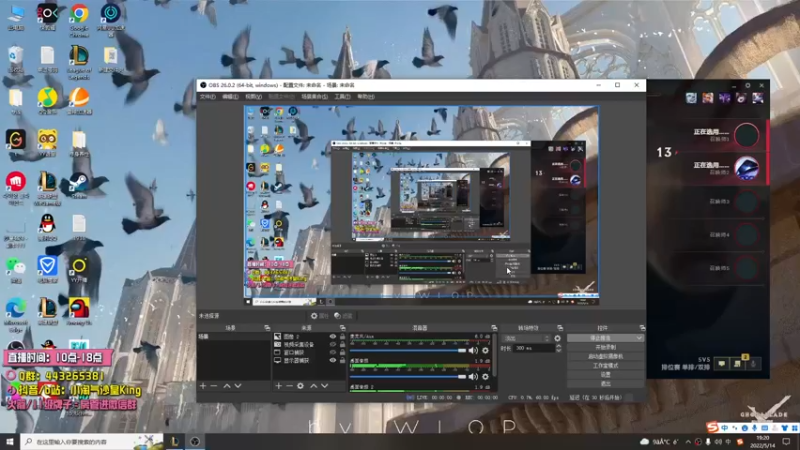
Task: Click the 滤镜 filters button above sources
Action: click(343, 316)
